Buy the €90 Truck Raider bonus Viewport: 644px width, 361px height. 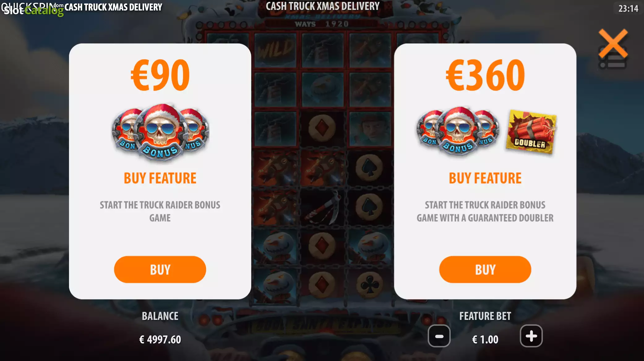click(160, 269)
